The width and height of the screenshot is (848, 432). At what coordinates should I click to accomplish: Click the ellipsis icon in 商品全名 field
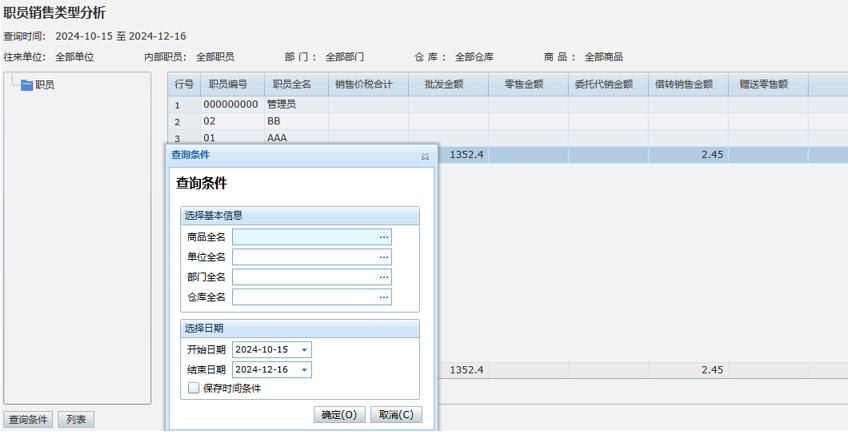383,237
